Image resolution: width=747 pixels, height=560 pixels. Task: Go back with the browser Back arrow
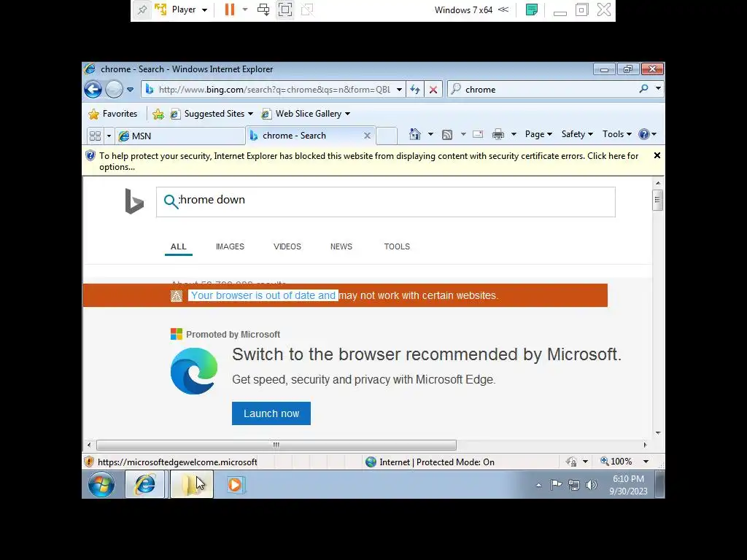tap(93, 89)
